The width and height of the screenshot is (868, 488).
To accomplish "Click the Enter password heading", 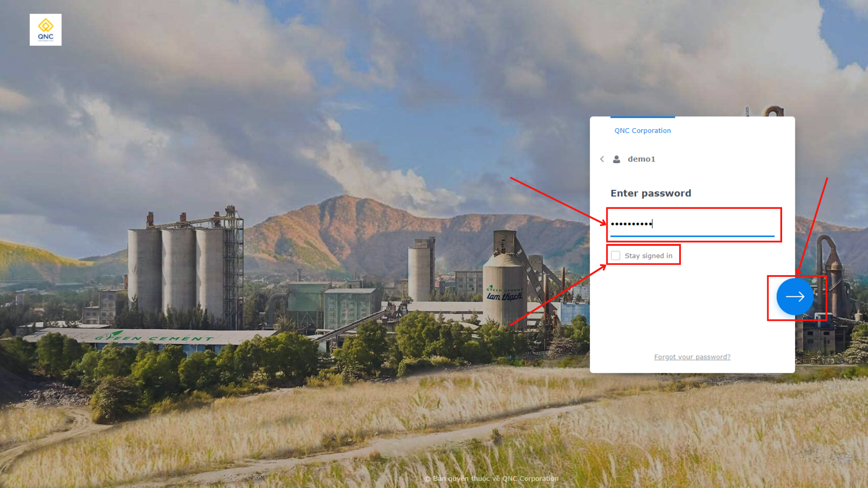I will coord(651,193).
